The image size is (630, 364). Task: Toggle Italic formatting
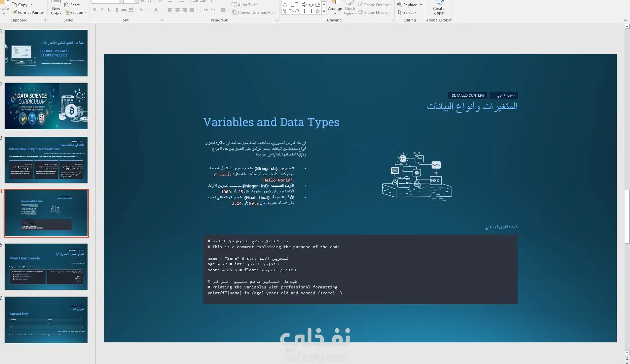102,10
